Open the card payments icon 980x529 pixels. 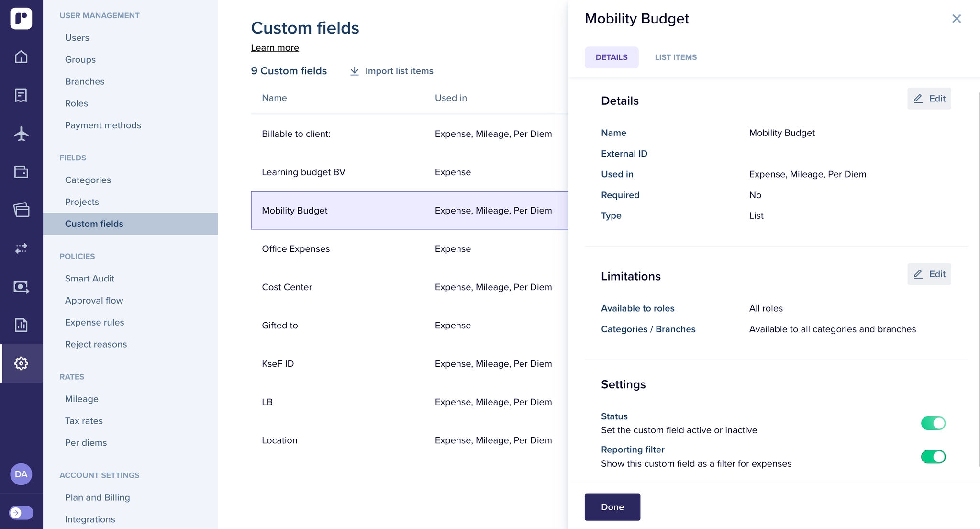(21, 287)
